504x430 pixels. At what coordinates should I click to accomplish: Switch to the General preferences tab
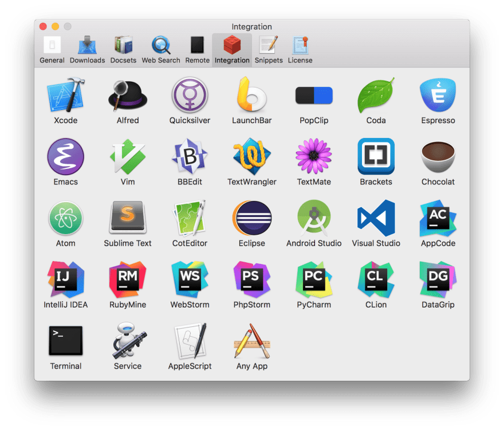click(52, 50)
